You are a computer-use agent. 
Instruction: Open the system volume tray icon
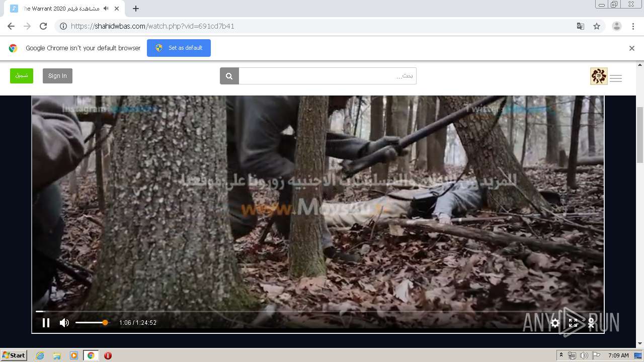[x=584, y=355]
